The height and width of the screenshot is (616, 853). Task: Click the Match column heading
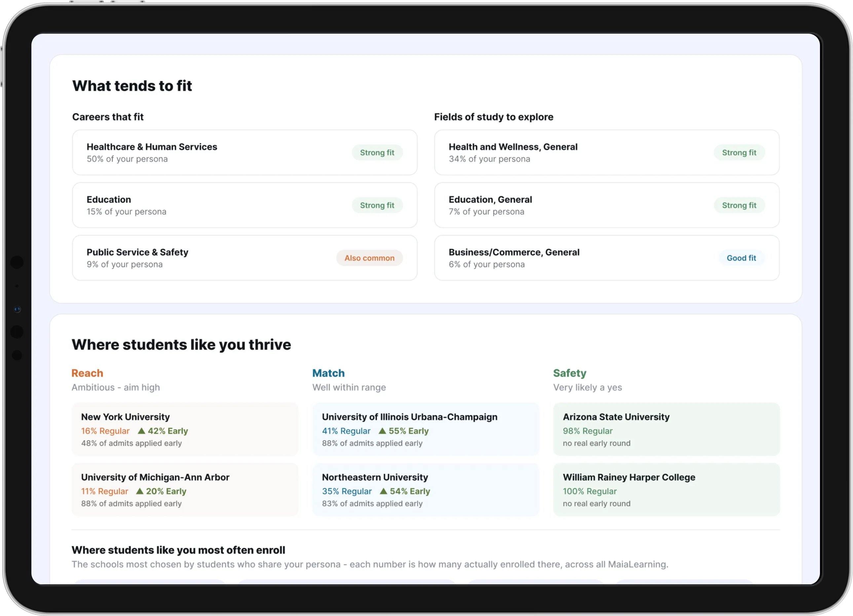pos(328,373)
